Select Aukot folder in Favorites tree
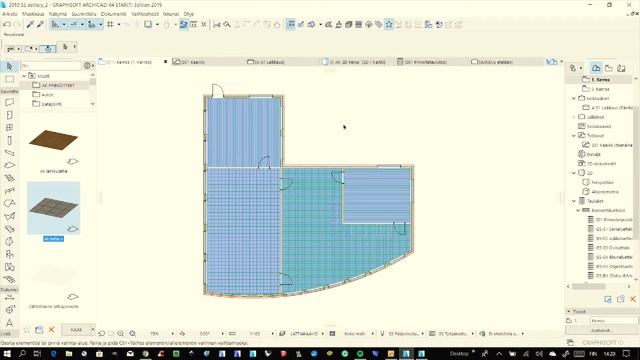Viewport: 640px width, 360px height. click(x=43, y=95)
